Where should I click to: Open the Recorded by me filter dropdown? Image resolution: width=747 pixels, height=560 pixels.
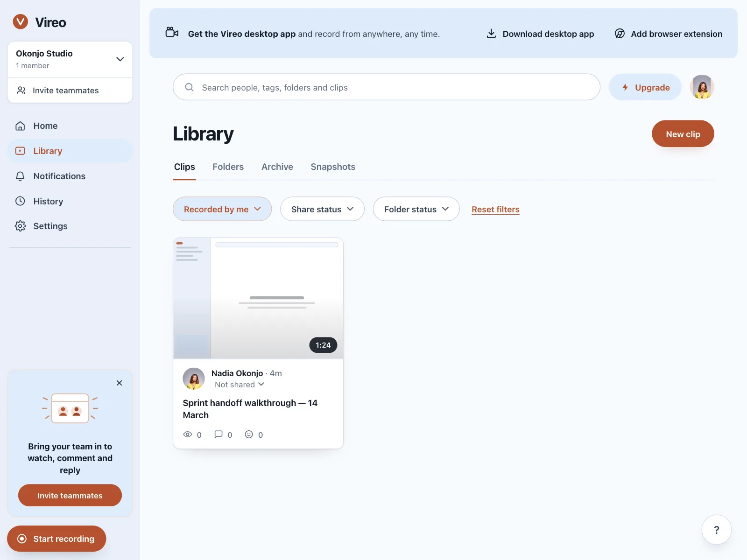(222, 210)
